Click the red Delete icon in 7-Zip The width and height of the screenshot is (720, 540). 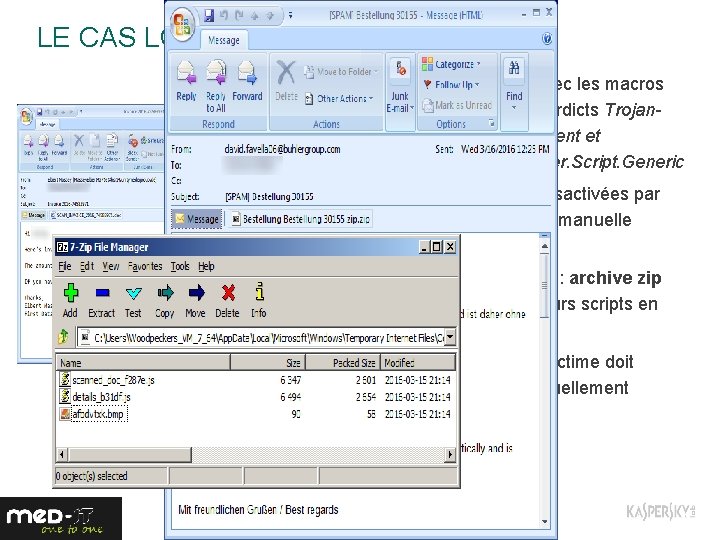pos(228,293)
